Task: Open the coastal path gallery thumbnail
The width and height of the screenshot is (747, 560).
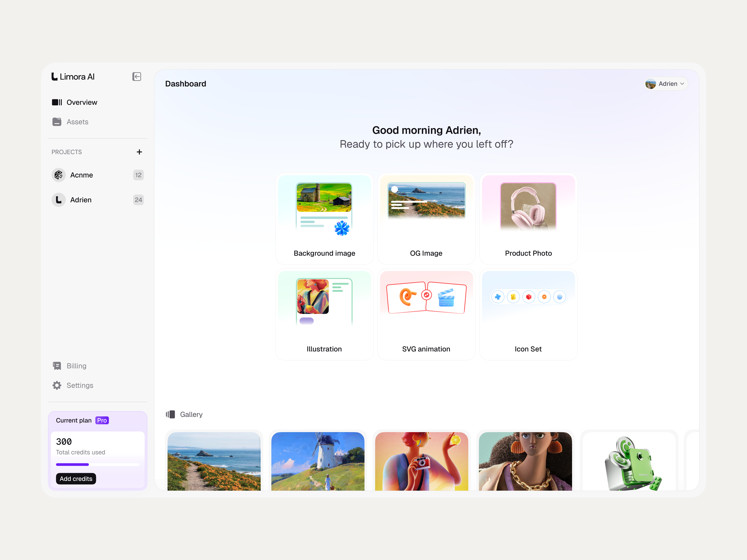Action: [214, 461]
